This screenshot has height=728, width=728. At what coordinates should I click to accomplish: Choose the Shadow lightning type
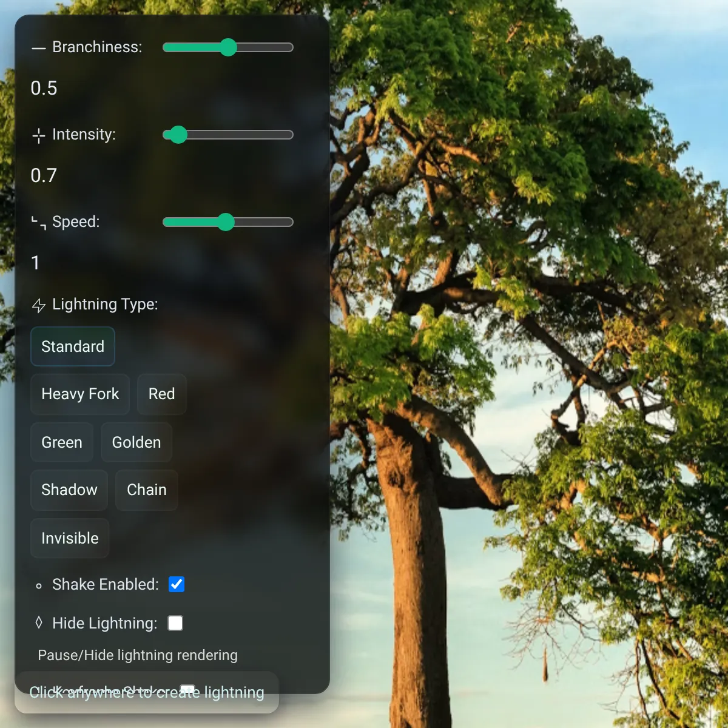[69, 490]
